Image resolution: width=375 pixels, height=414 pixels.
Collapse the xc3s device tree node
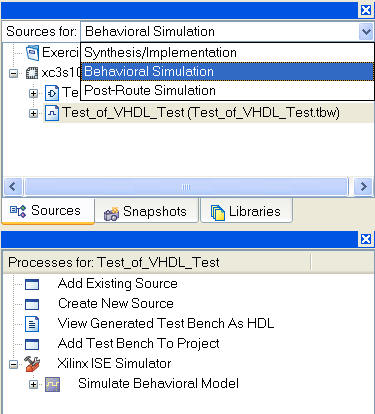pyautogui.click(x=14, y=73)
